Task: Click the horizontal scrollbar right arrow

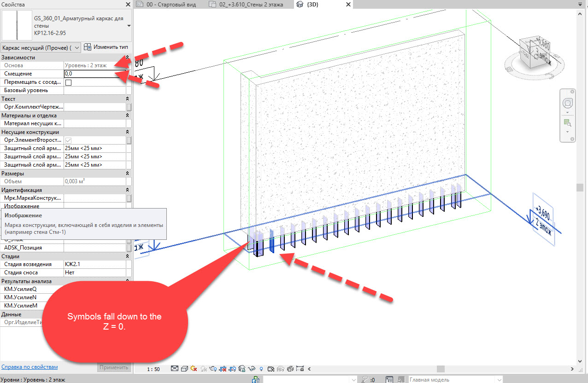Action: (x=573, y=369)
